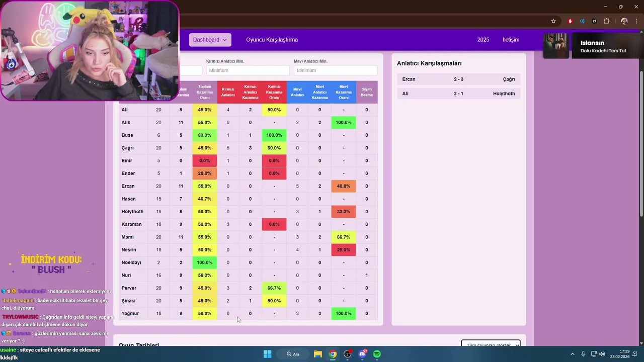Click Mami's 66.7% blue win rate cell
644x362 pixels.
click(x=344, y=237)
